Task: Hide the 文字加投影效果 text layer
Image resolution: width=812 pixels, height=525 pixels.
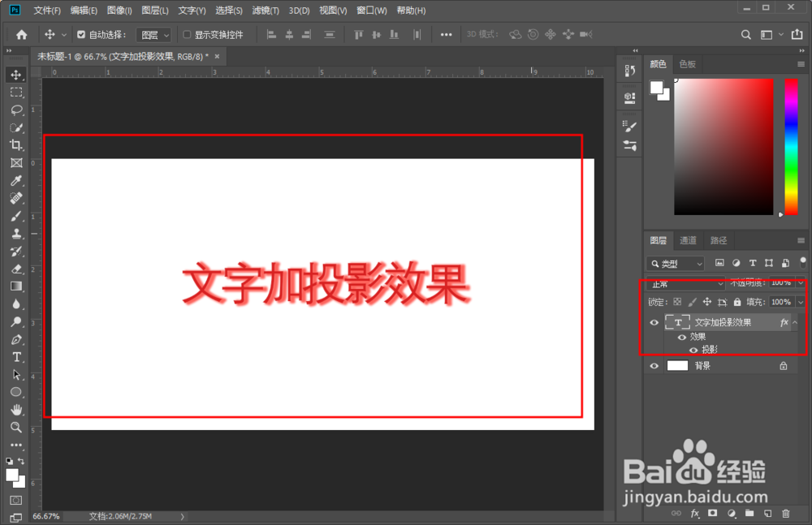Action: coord(654,323)
